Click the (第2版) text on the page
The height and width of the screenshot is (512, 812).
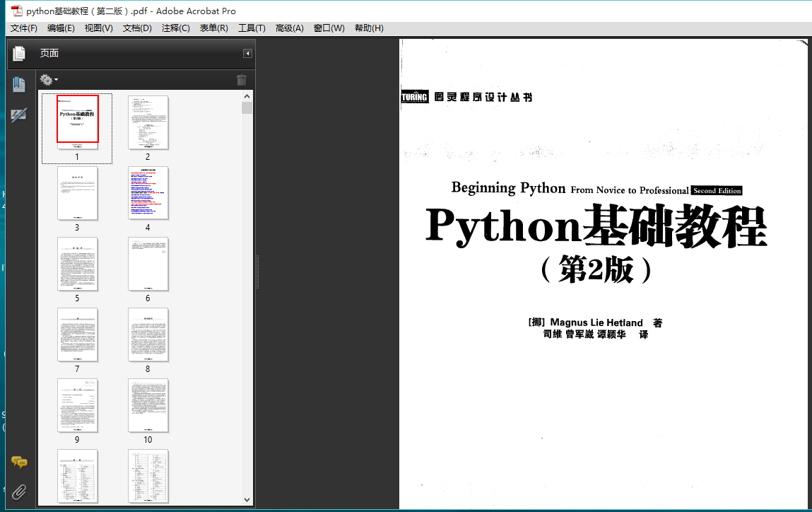[596, 269]
